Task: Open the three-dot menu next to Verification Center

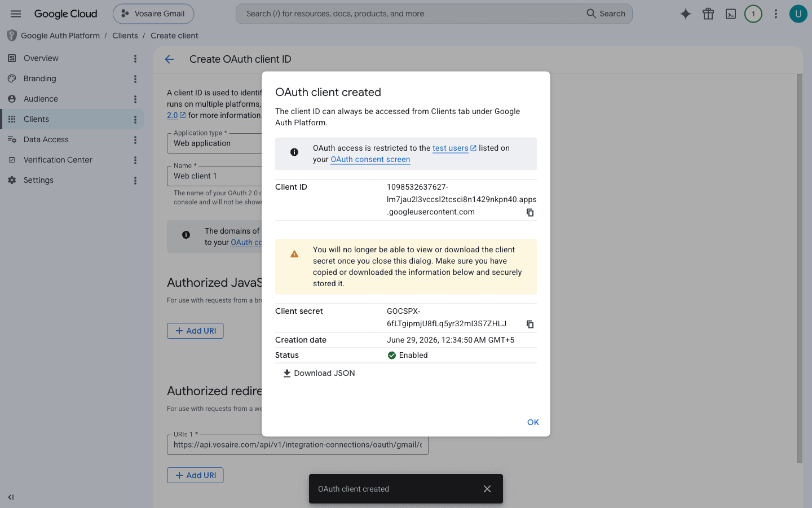Action: pyautogui.click(x=135, y=160)
